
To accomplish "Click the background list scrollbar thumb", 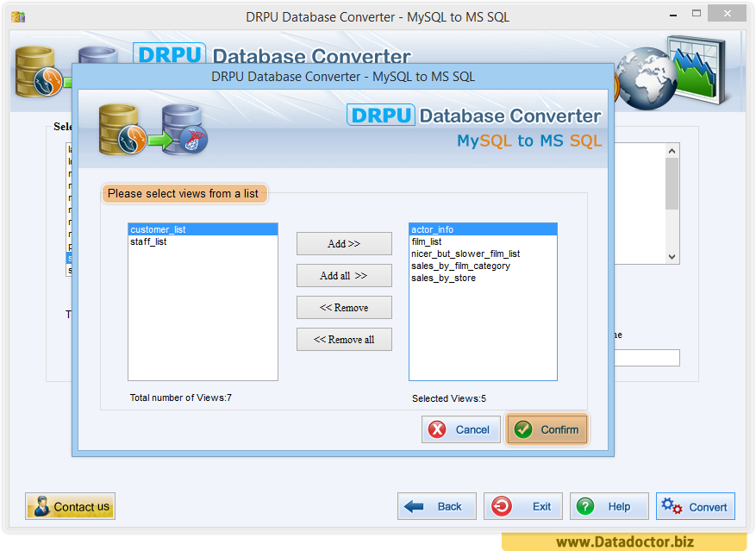I will 672,184.
